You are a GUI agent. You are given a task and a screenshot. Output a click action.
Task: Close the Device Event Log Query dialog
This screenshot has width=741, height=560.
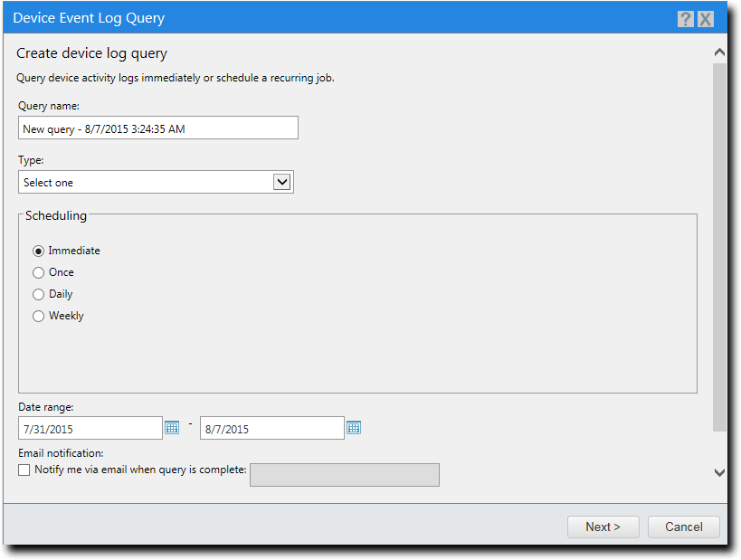coord(706,18)
